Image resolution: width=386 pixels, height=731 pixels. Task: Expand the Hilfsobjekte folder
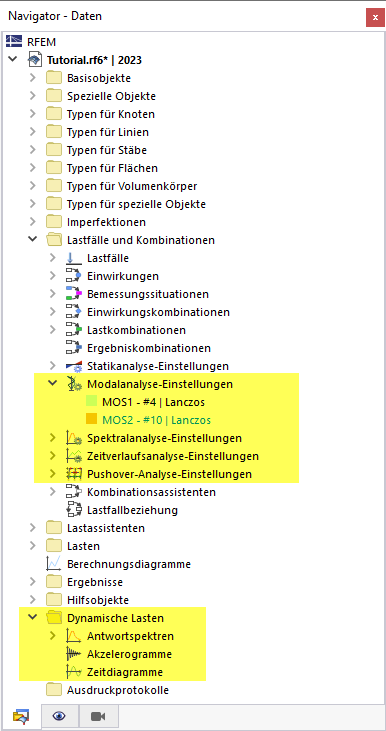pos(33,600)
